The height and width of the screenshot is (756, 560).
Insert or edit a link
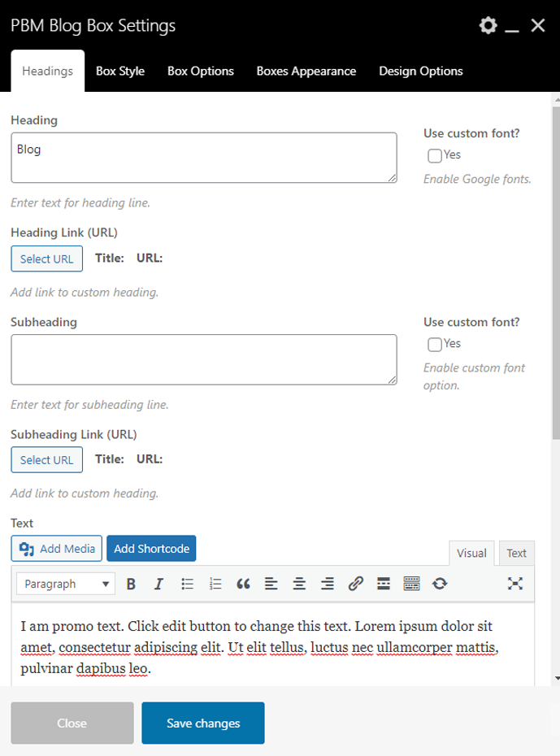tap(355, 584)
